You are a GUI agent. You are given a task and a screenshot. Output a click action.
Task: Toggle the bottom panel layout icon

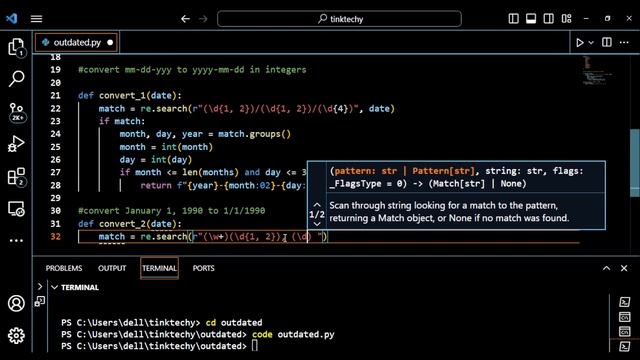coord(531,19)
